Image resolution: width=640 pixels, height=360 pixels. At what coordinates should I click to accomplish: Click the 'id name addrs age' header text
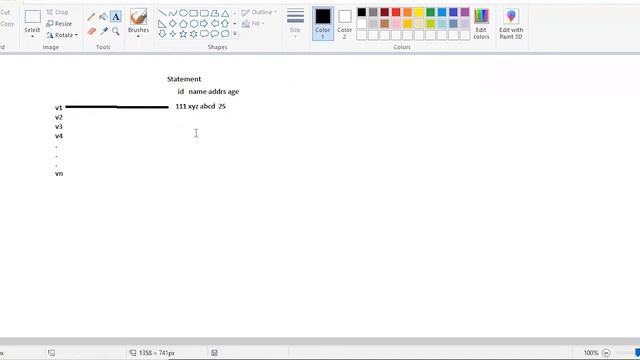tap(208, 91)
